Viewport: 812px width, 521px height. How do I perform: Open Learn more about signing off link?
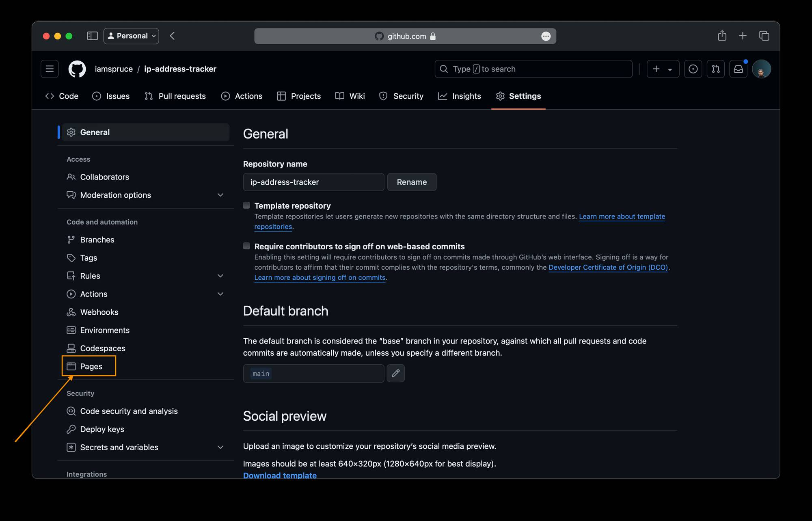click(x=320, y=277)
